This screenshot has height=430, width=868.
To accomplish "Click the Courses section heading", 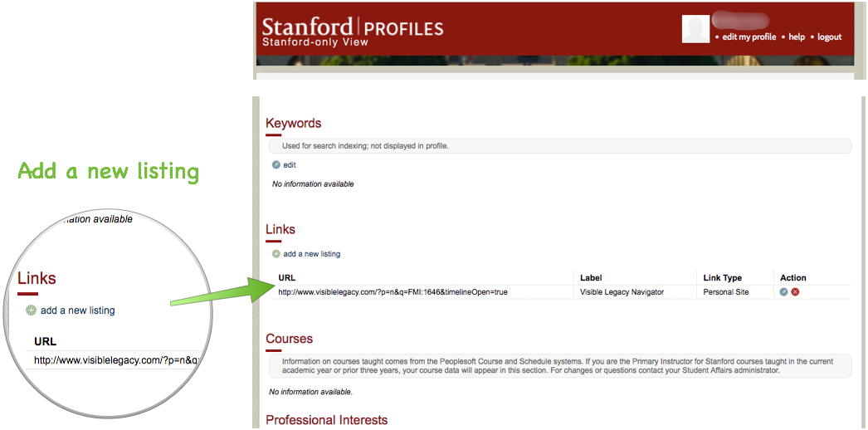I will (289, 339).
